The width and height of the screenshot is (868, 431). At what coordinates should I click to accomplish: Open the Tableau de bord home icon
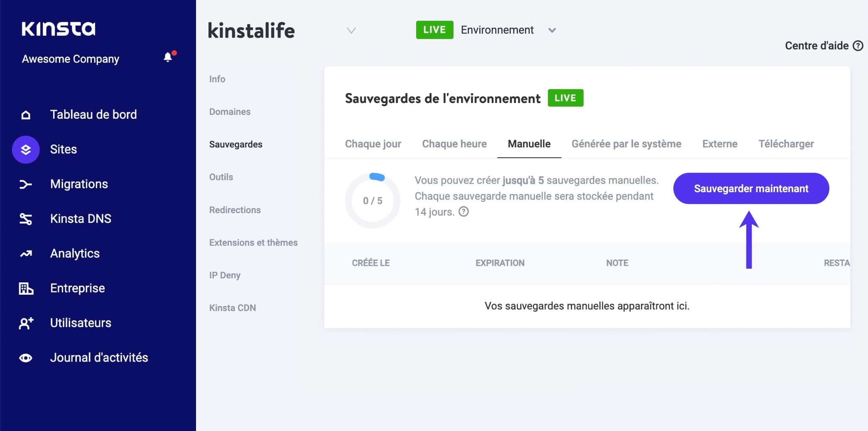click(x=26, y=115)
